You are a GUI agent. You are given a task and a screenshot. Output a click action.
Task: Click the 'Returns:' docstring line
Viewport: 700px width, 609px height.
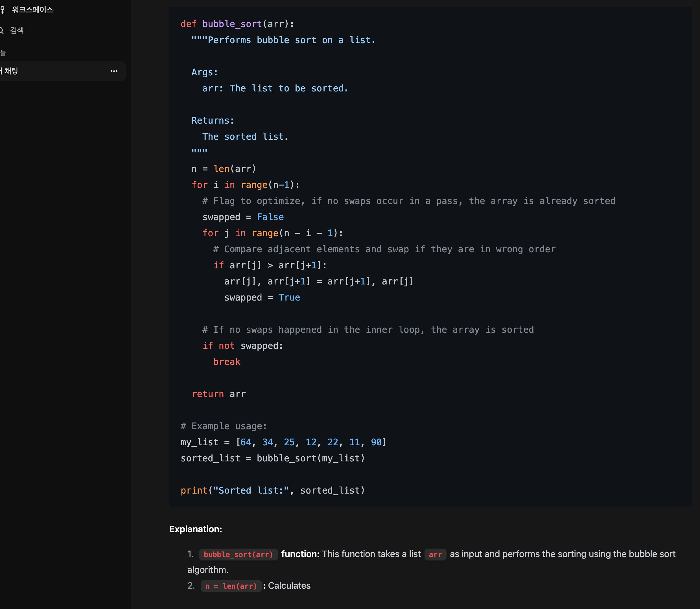click(x=213, y=120)
